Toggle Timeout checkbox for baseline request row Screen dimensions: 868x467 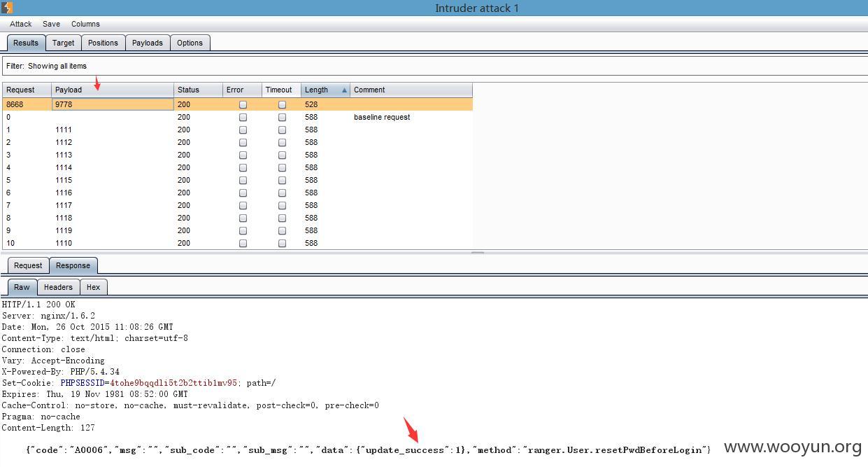tap(282, 117)
